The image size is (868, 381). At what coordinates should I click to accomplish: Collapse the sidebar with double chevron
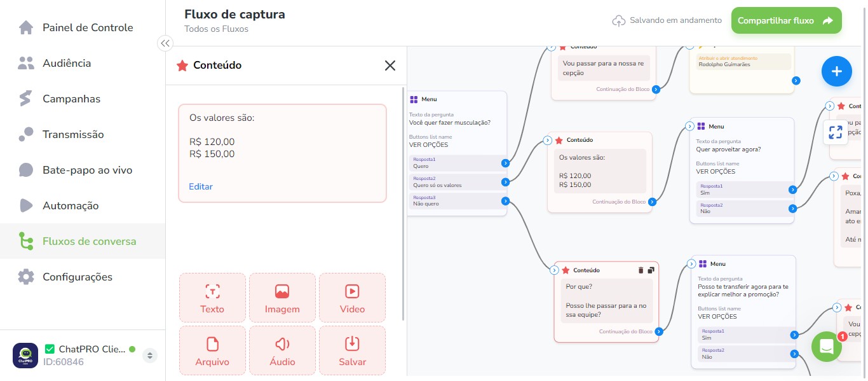(x=165, y=43)
